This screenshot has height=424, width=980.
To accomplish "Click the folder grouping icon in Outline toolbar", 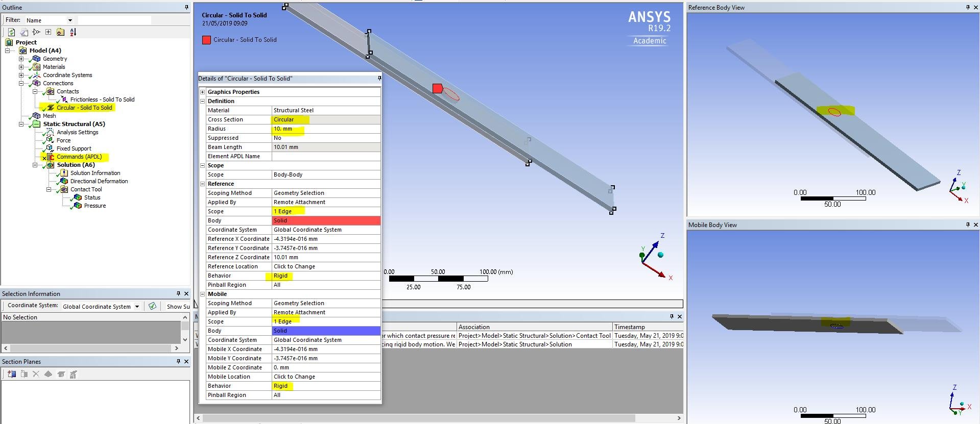I will [60, 32].
